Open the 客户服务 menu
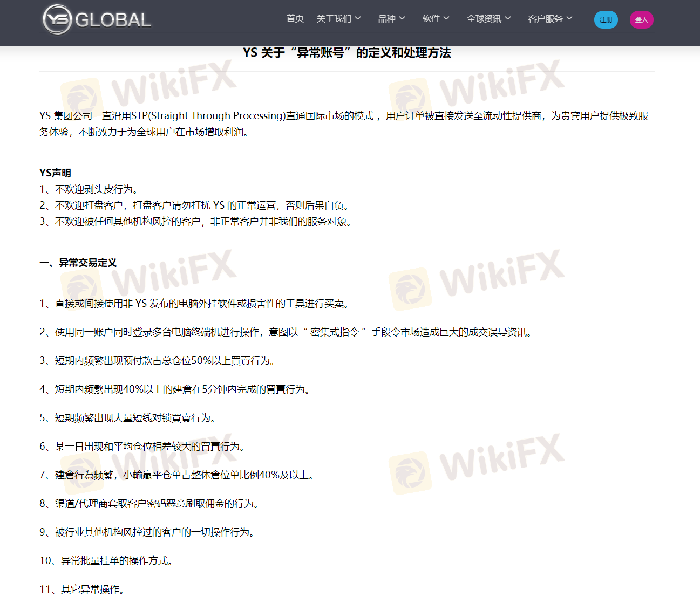The width and height of the screenshot is (700, 597). tap(546, 19)
